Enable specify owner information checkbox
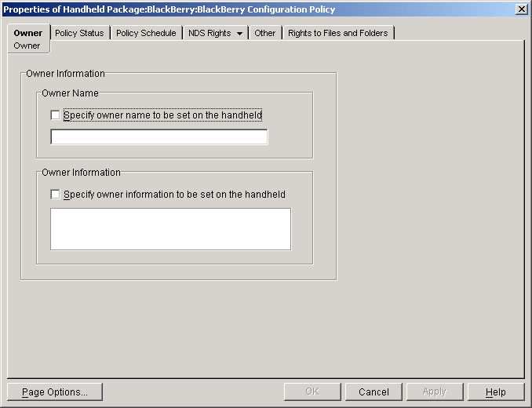Image resolution: width=532 pixels, height=408 pixels. point(55,195)
